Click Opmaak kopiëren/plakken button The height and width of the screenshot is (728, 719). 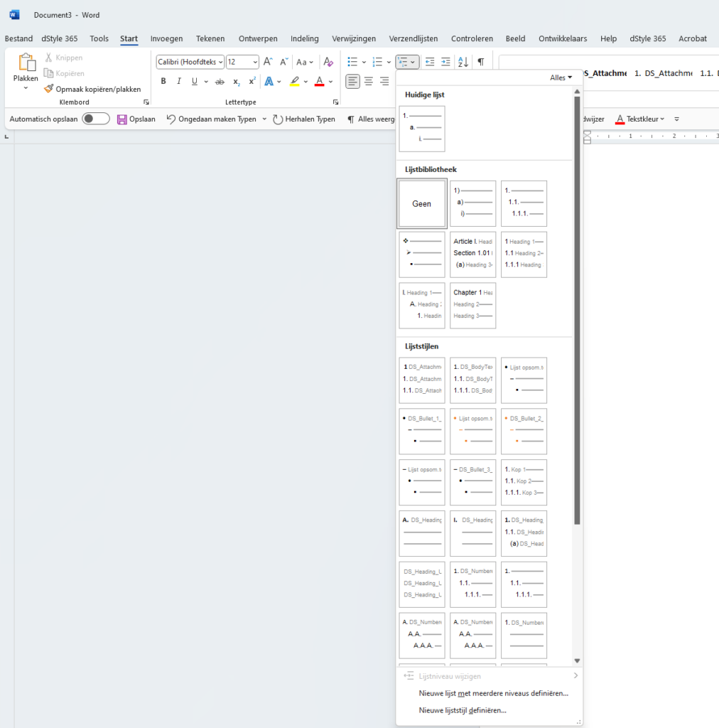92,89
